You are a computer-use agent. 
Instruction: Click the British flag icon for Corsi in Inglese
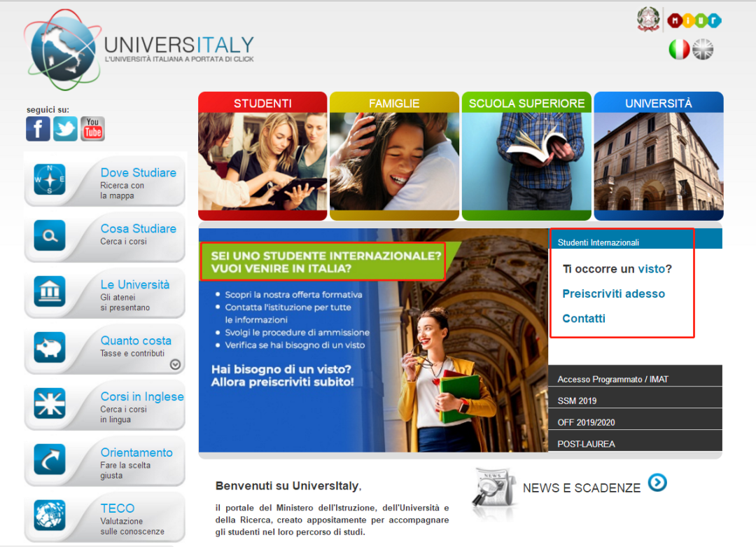[x=50, y=403]
